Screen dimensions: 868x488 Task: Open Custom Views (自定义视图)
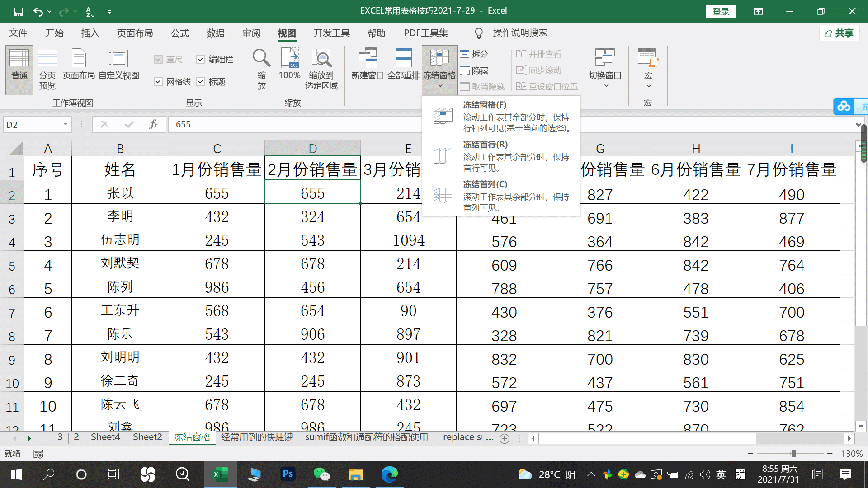[x=119, y=65]
